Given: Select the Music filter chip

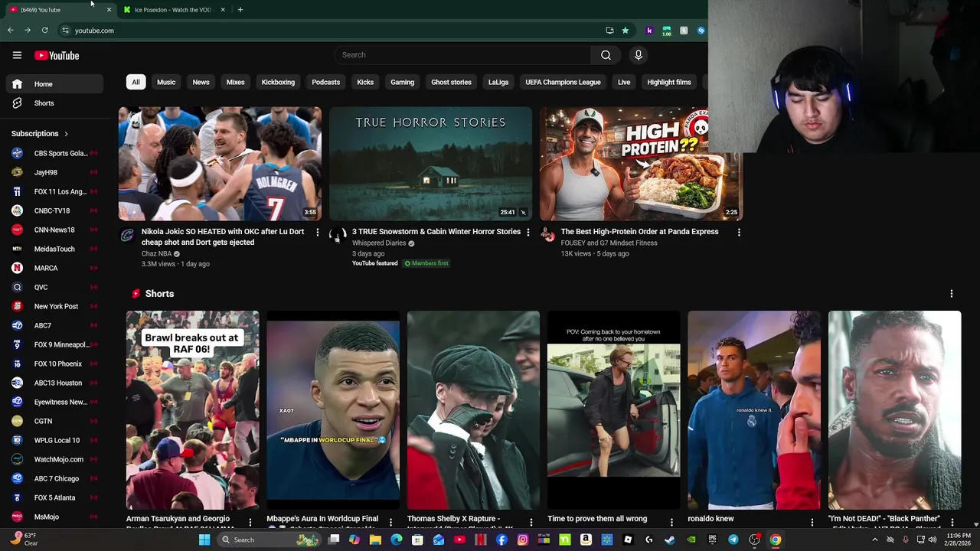Looking at the screenshot, I should pyautogui.click(x=166, y=82).
